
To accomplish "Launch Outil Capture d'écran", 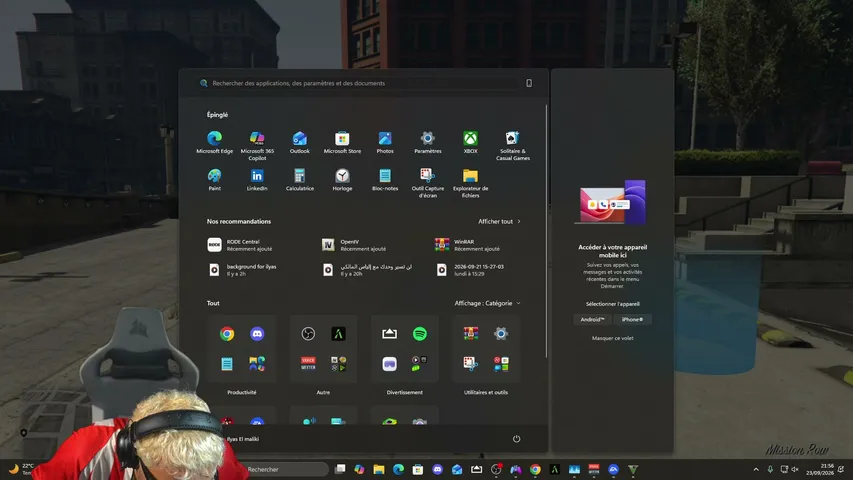I will click(428, 182).
